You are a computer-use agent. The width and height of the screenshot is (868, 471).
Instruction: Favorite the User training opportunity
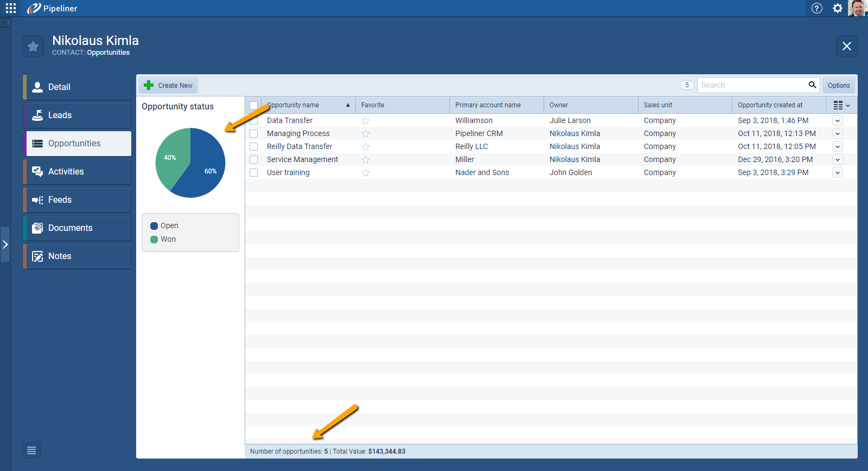366,173
